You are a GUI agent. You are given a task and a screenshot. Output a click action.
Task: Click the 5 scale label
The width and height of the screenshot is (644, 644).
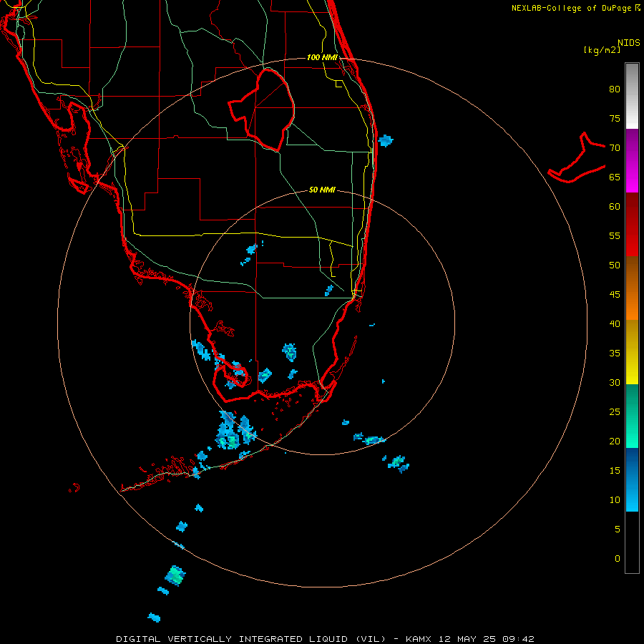[618, 530]
